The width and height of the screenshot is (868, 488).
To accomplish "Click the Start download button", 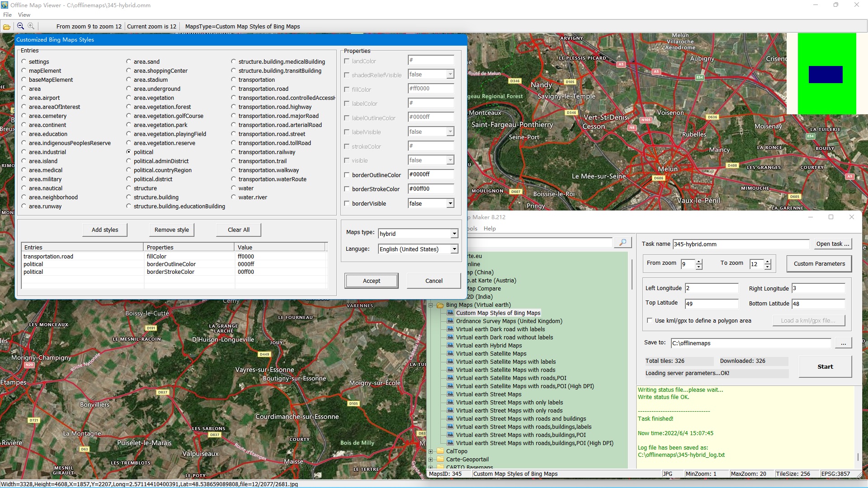I will tap(825, 366).
